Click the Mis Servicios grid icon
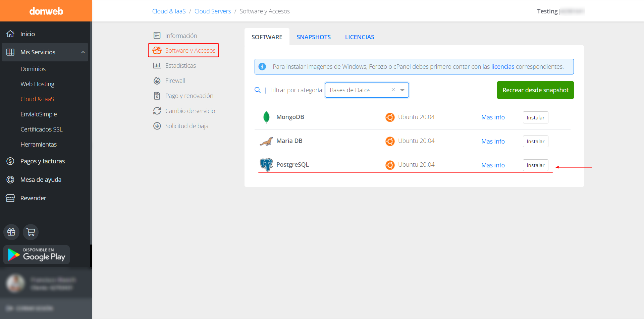 10,52
